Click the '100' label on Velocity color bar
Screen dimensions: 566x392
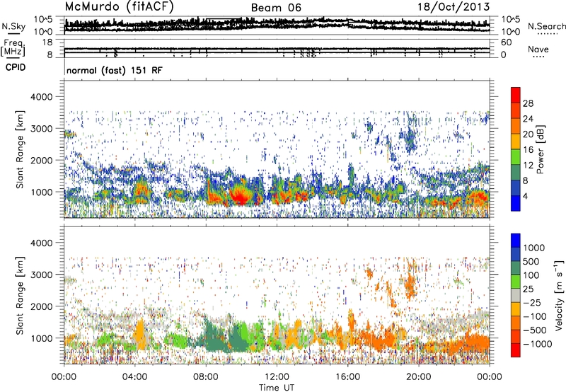click(531, 275)
